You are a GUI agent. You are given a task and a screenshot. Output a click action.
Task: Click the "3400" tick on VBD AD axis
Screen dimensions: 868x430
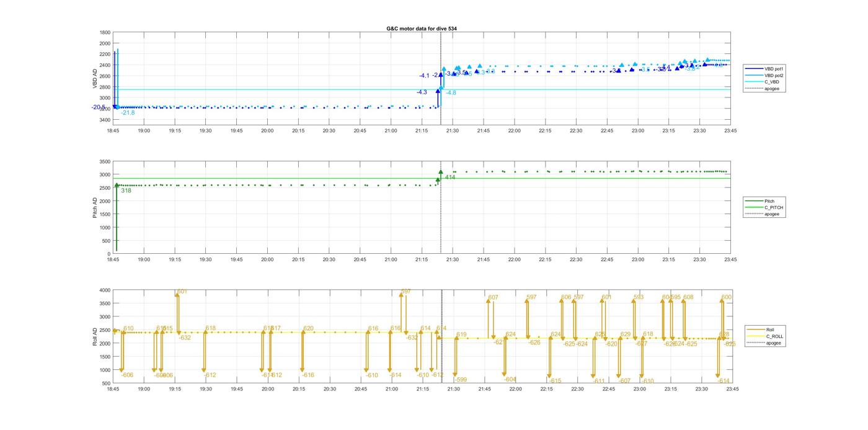tap(105, 120)
